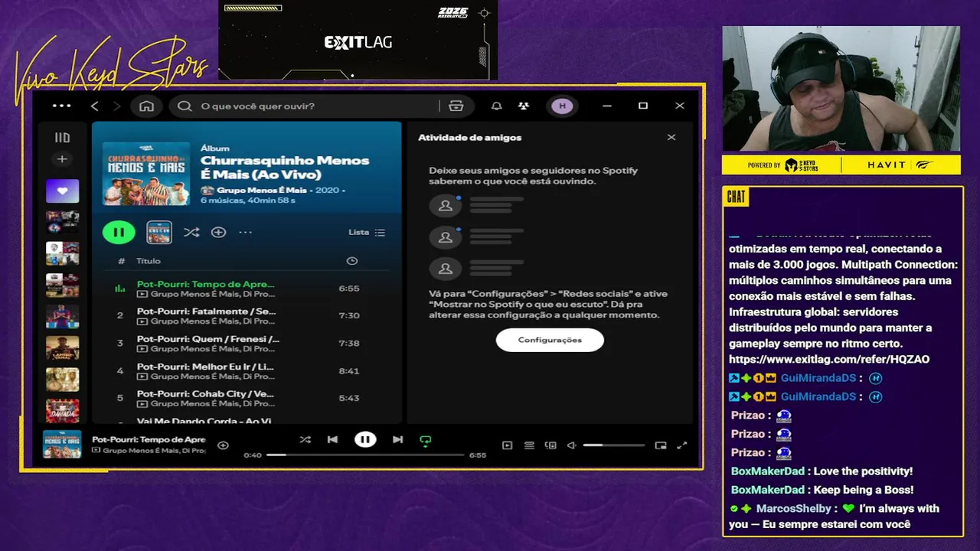The height and width of the screenshot is (551, 980).
Task: Open the mini player icon
Action: pyautogui.click(x=661, y=445)
